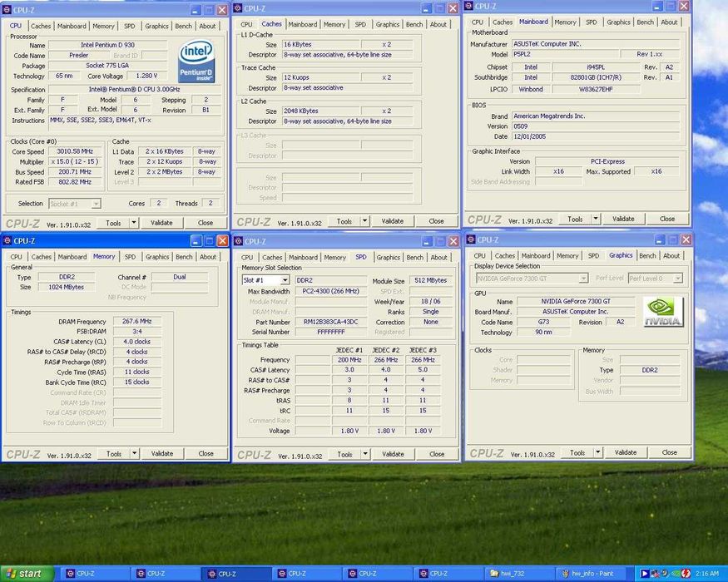Switch to SPD tab in the Memory timings window
The height and width of the screenshot is (582, 728).
(x=130, y=257)
